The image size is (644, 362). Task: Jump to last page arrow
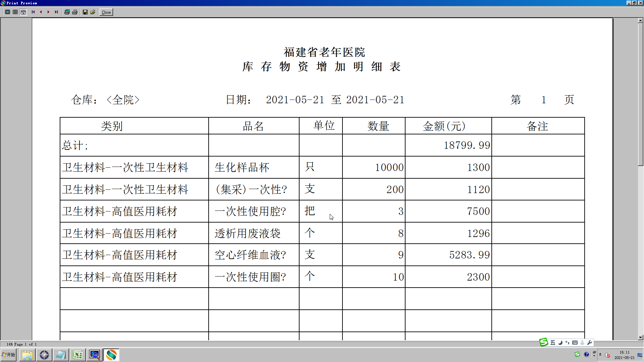pyautogui.click(x=56, y=12)
